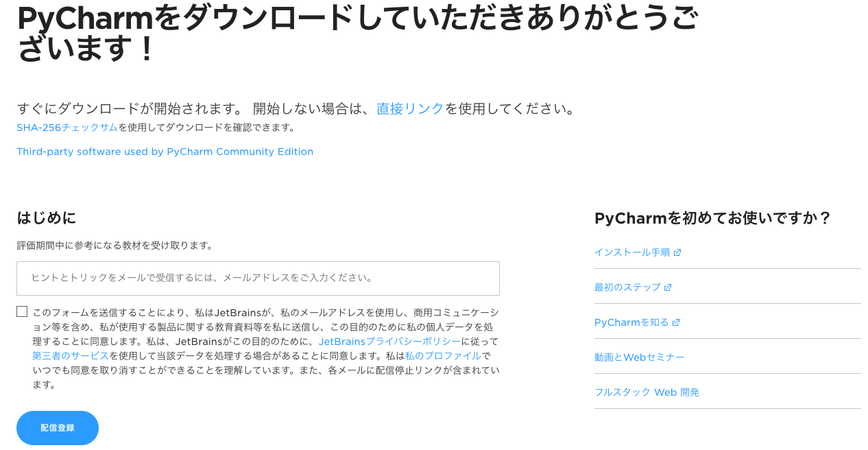This screenshot has width=868, height=450.
Task: Click the PyCharmを初めてお使いですか？ heading
Action: coord(713,218)
